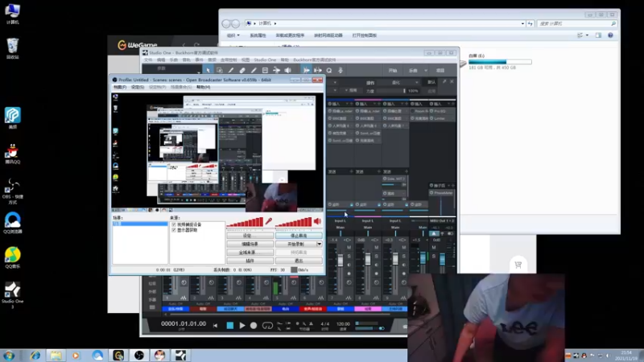Screen dimensions: 644x362
Task: Click the OBS 编辑场景 button
Action: (250, 244)
